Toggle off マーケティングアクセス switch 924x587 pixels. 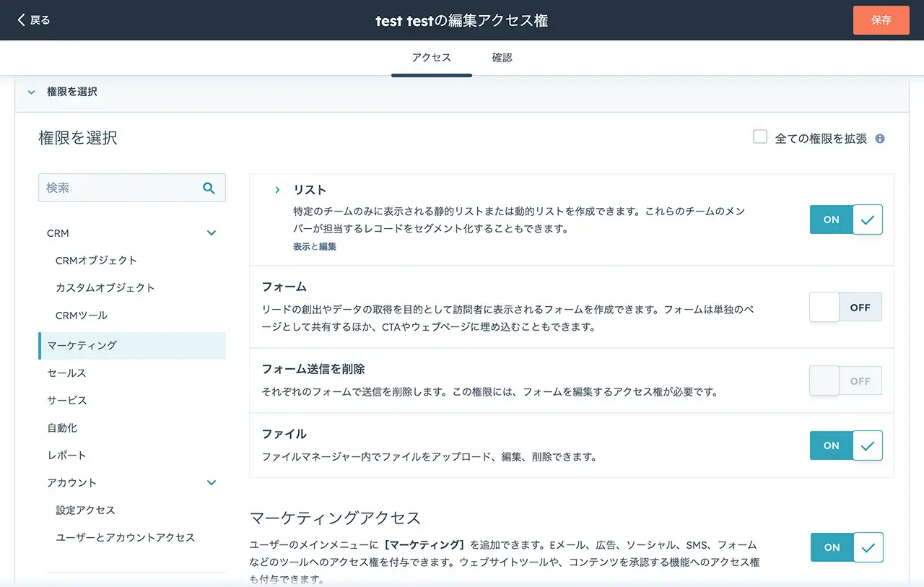click(847, 547)
